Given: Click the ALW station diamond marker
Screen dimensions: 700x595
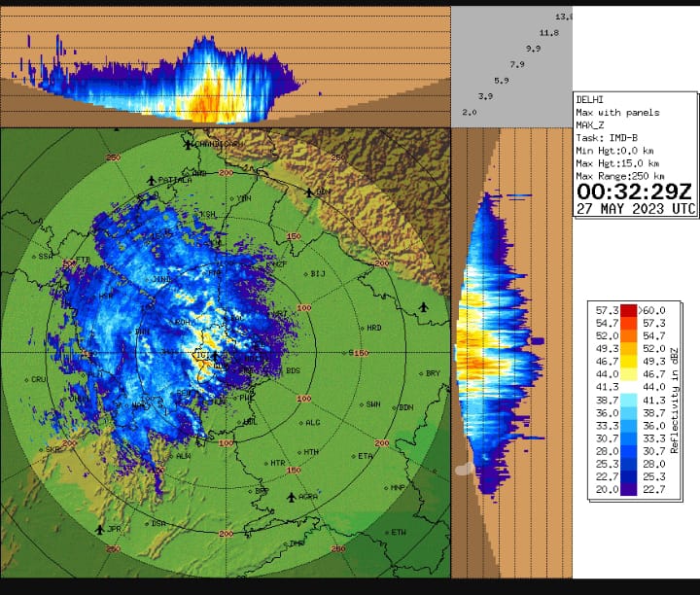Looking at the screenshot, I should click(171, 456).
